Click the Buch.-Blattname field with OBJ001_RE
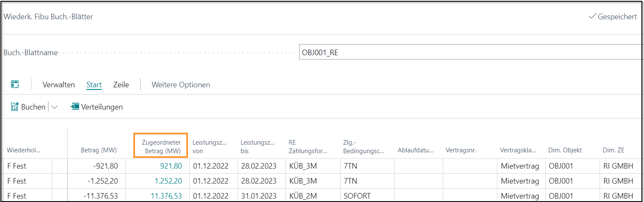644x202 pixels. pos(470,53)
